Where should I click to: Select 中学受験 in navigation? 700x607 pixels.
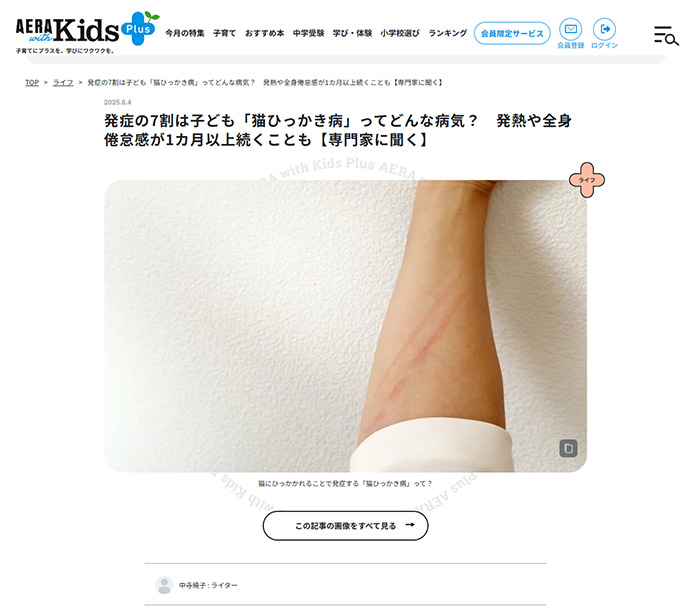click(308, 33)
